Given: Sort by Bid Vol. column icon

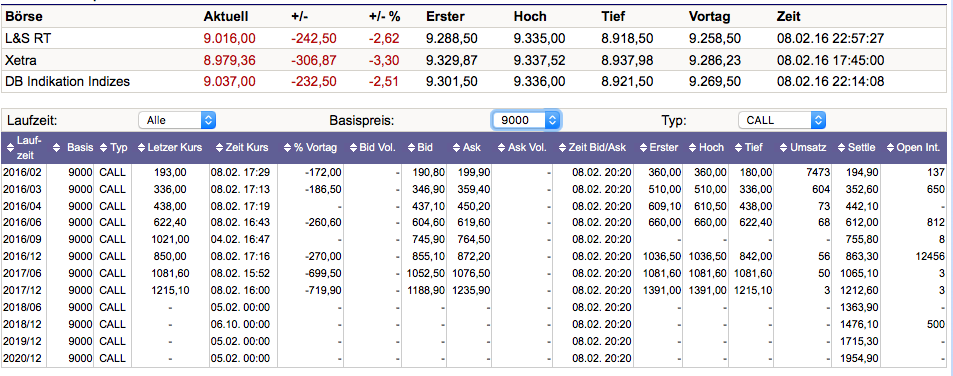Looking at the screenshot, I should (354, 147).
